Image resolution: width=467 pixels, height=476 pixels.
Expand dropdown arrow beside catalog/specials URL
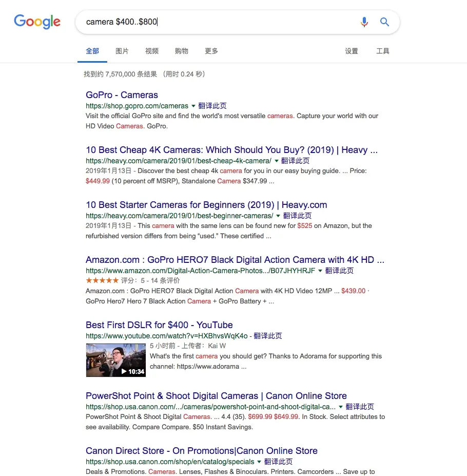point(259,462)
